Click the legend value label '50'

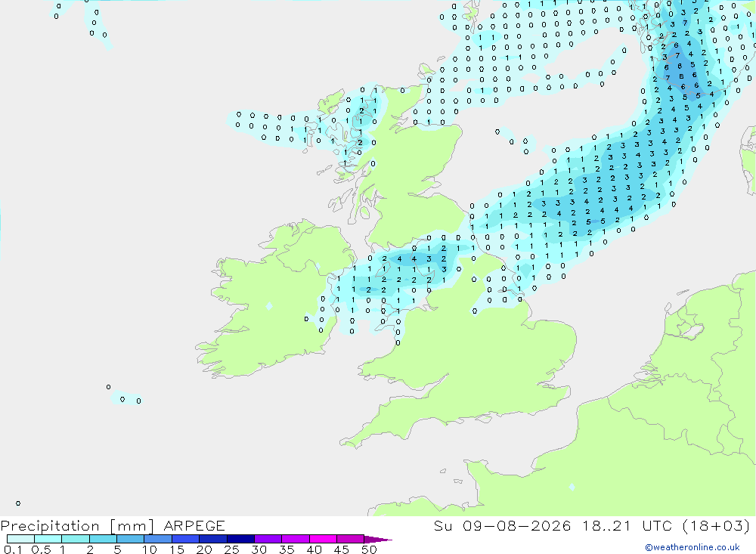click(369, 549)
